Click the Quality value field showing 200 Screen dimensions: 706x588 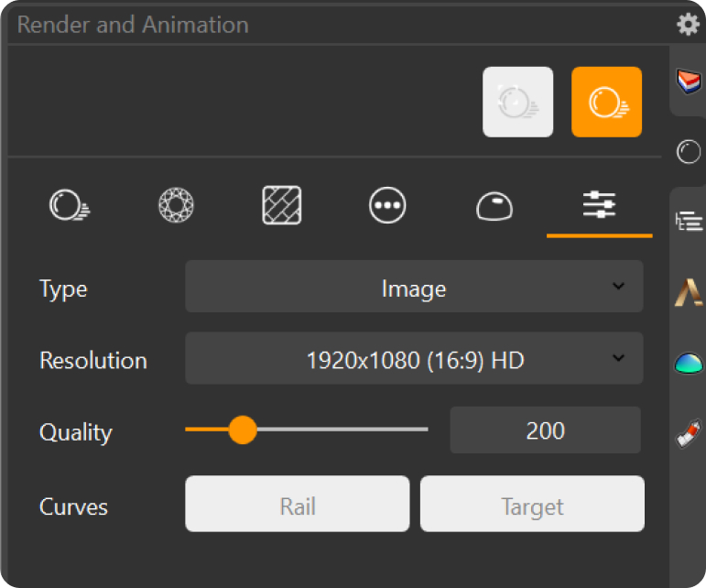(545, 430)
